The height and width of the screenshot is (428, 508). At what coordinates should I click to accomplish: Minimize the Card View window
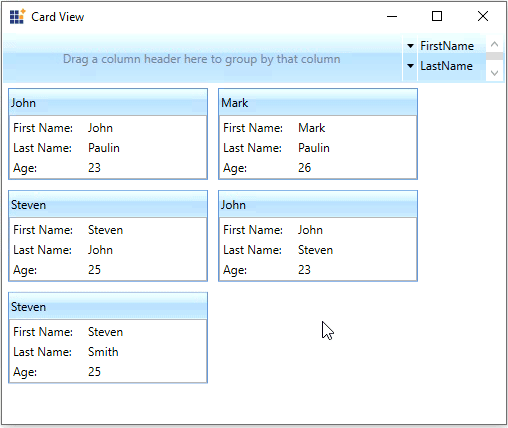(392, 16)
